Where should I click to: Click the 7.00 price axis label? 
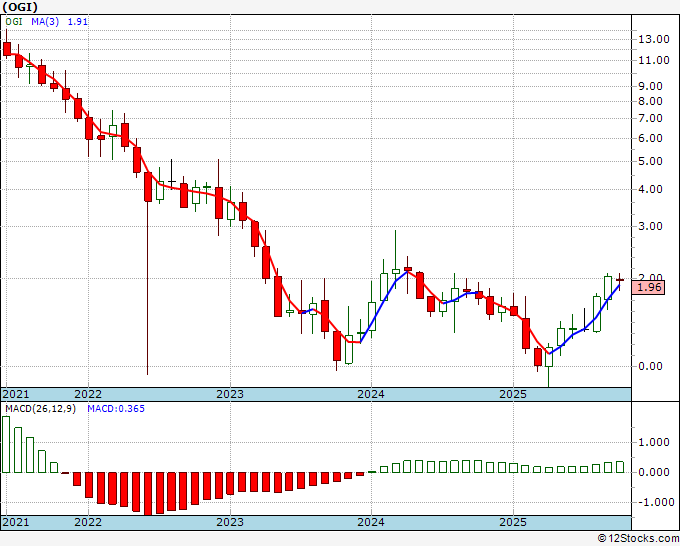coord(650,118)
